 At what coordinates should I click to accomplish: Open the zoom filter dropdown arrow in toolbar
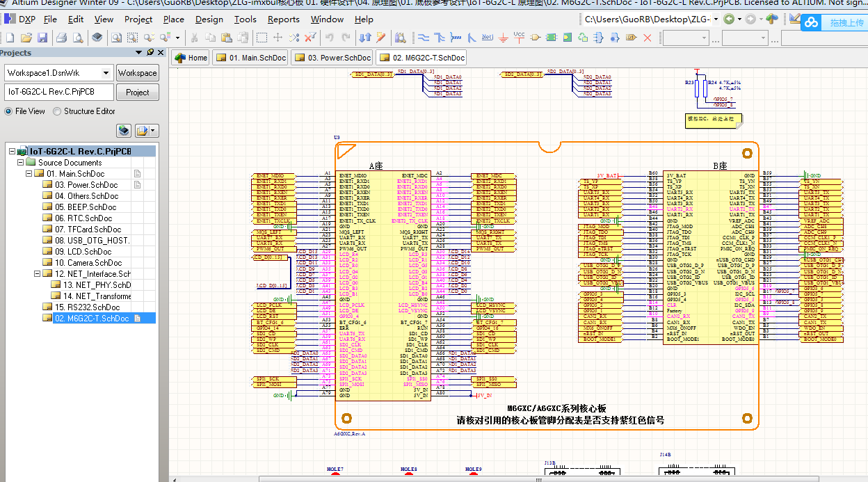pyautogui.click(x=177, y=38)
